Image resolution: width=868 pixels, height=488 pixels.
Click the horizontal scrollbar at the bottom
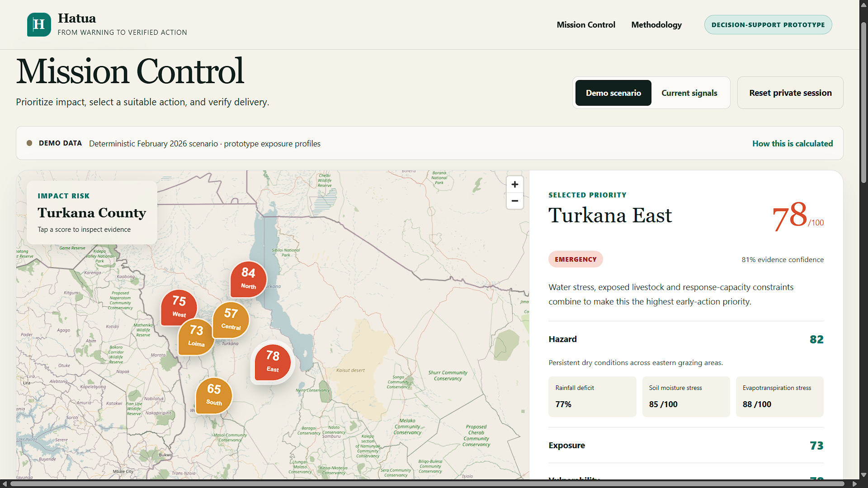point(427,484)
